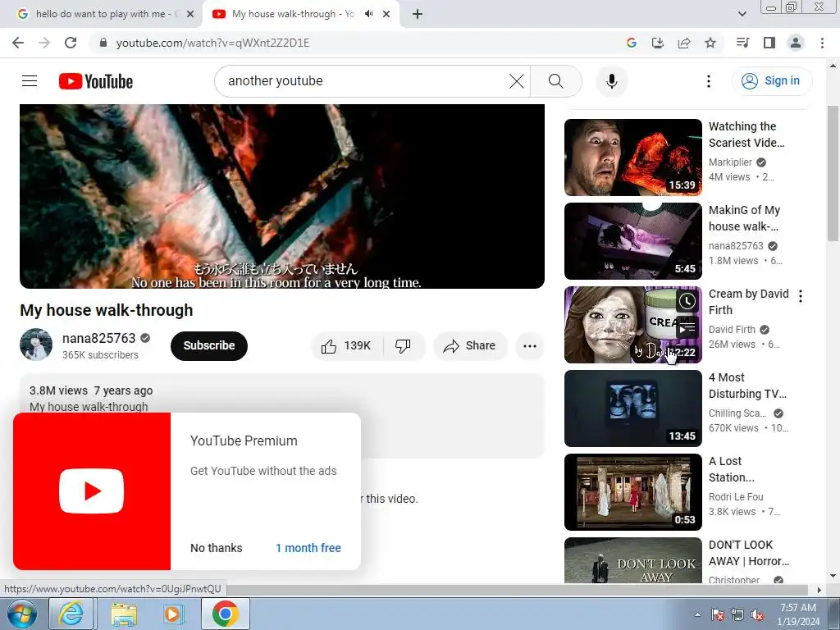
Task: Open MakinG of My house walk-through thumbnail
Action: point(632,241)
